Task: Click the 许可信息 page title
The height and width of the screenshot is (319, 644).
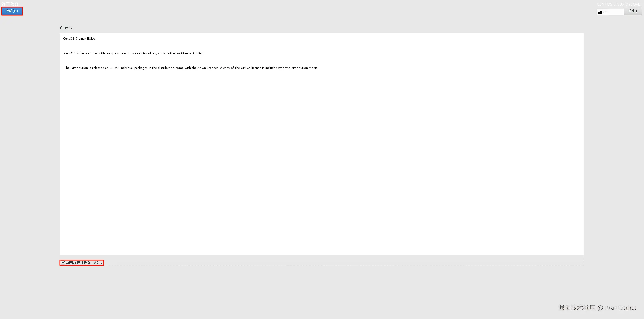Action: point(10,4)
